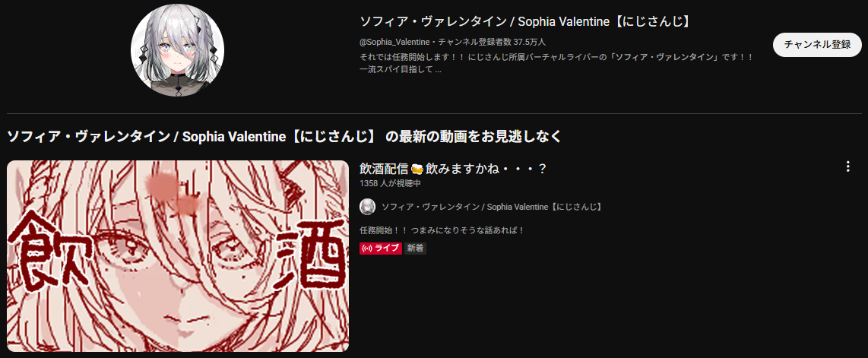Click the small channel avatar beside uploader name
This screenshot has height=358, width=868.
tap(368, 207)
